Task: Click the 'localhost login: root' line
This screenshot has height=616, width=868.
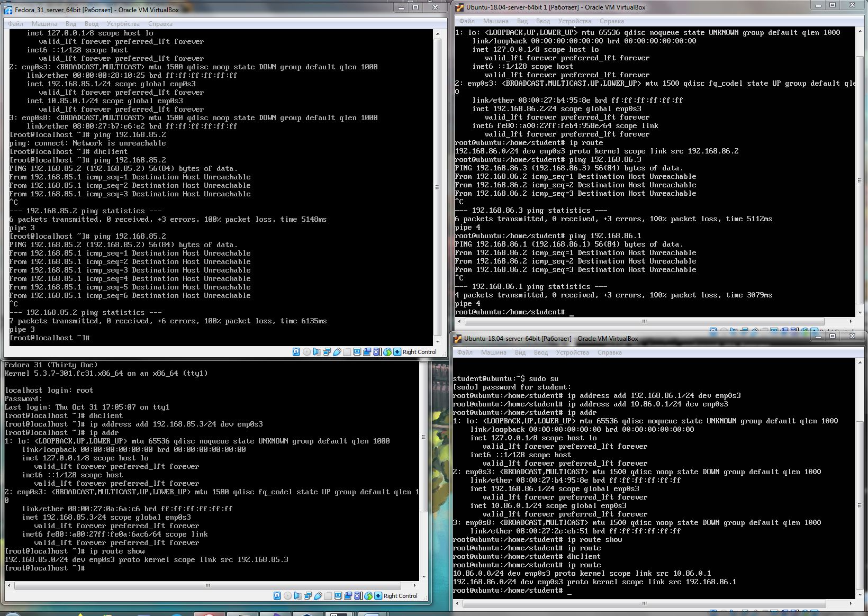Action: click(x=49, y=390)
